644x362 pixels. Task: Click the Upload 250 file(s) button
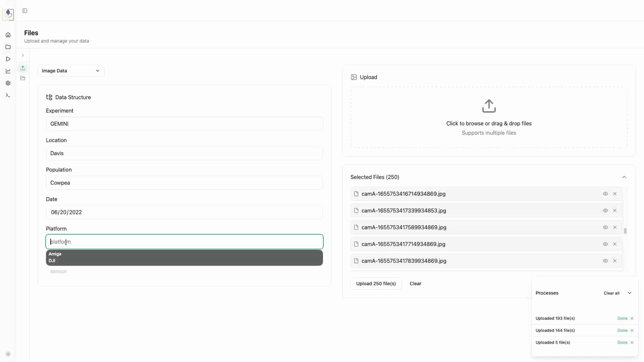(376, 283)
